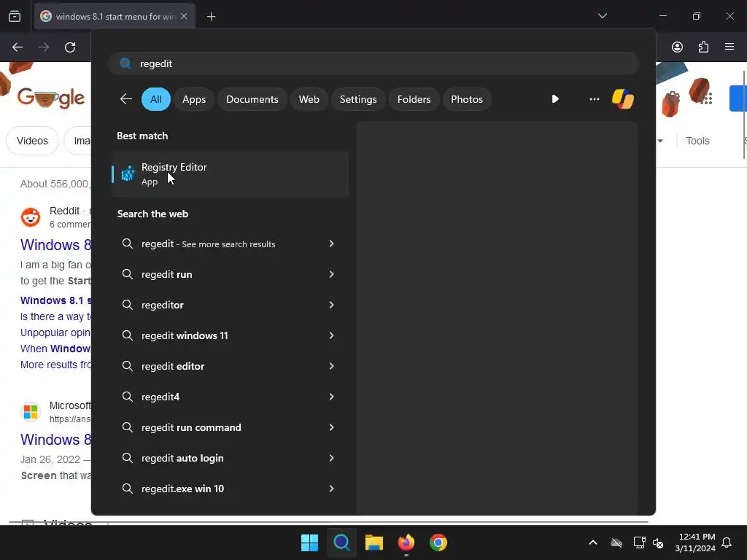Open the search options ellipsis menu

point(594,99)
